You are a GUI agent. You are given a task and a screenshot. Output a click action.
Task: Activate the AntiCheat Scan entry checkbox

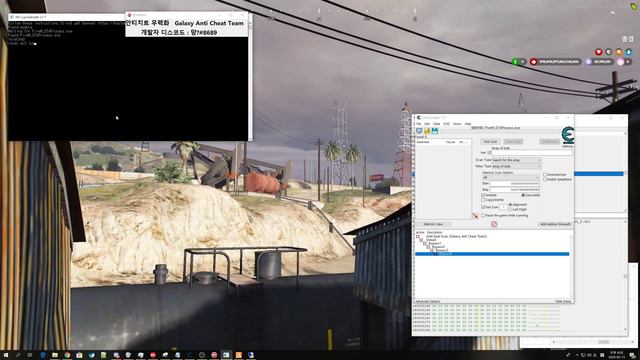(418, 236)
